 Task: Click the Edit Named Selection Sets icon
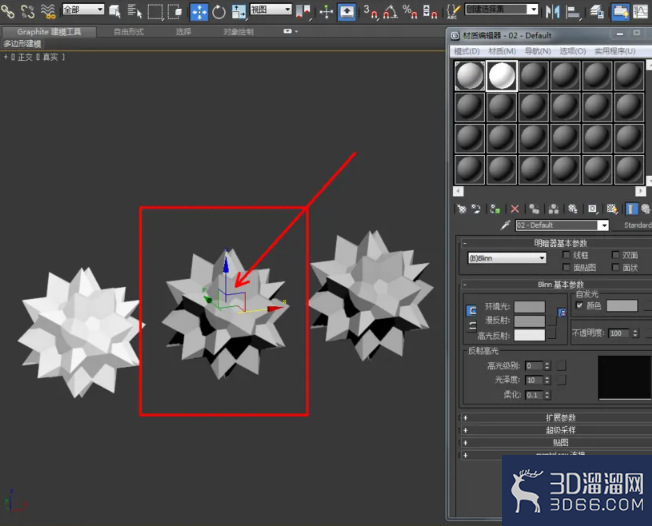point(453,12)
